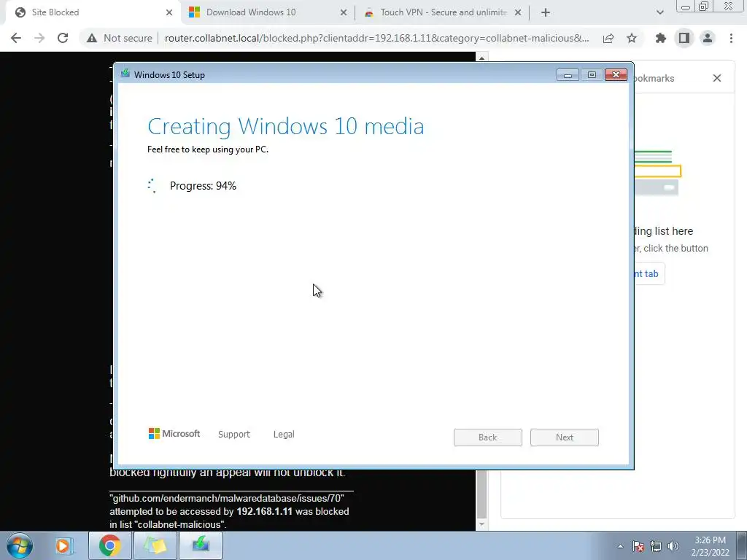Click the Chrome forward arrow
Screen dimensions: 747x560
pyautogui.click(x=39, y=38)
